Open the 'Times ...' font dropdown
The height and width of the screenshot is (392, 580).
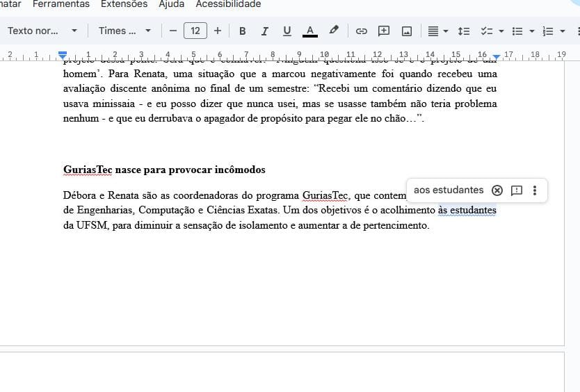[x=147, y=31]
